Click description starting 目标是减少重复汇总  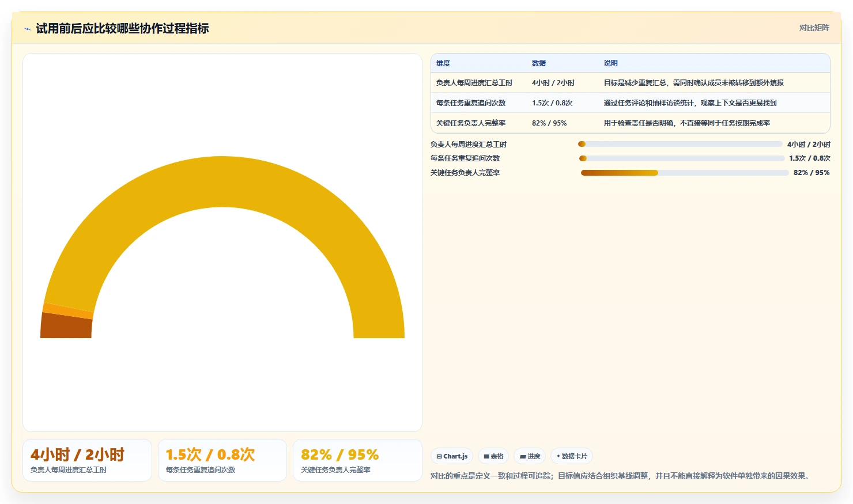point(694,83)
